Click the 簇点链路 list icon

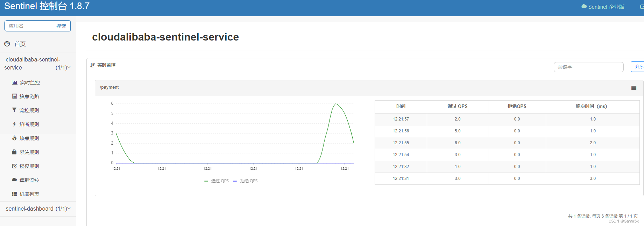14,96
